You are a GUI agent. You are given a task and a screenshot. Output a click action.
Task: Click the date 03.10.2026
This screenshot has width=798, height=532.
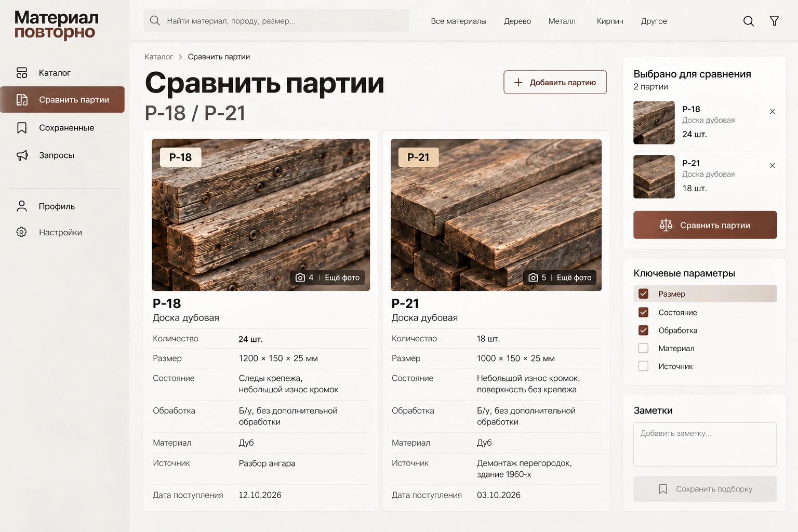[x=499, y=495]
